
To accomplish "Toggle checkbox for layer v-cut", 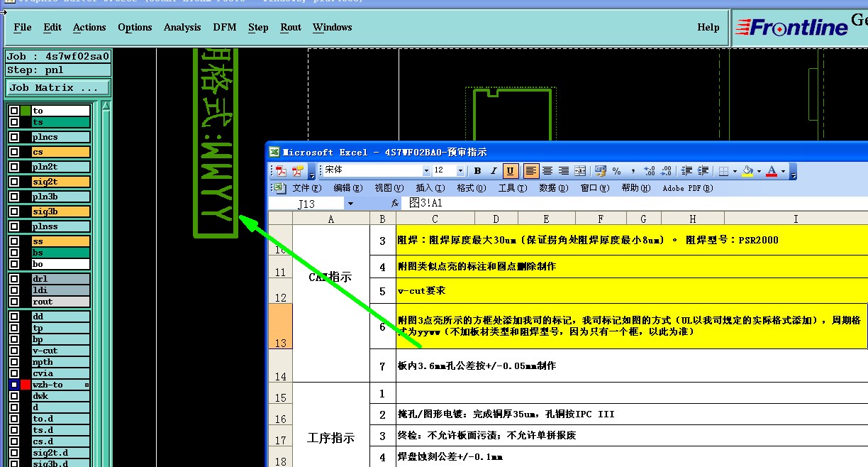I will 14,351.
